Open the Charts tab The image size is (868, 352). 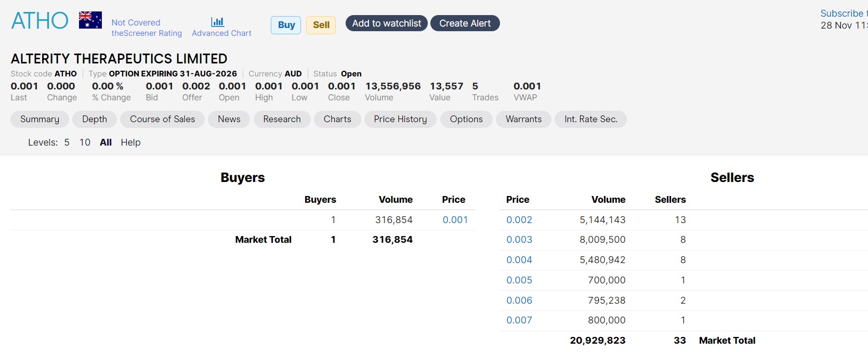pyautogui.click(x=337, y=119)
